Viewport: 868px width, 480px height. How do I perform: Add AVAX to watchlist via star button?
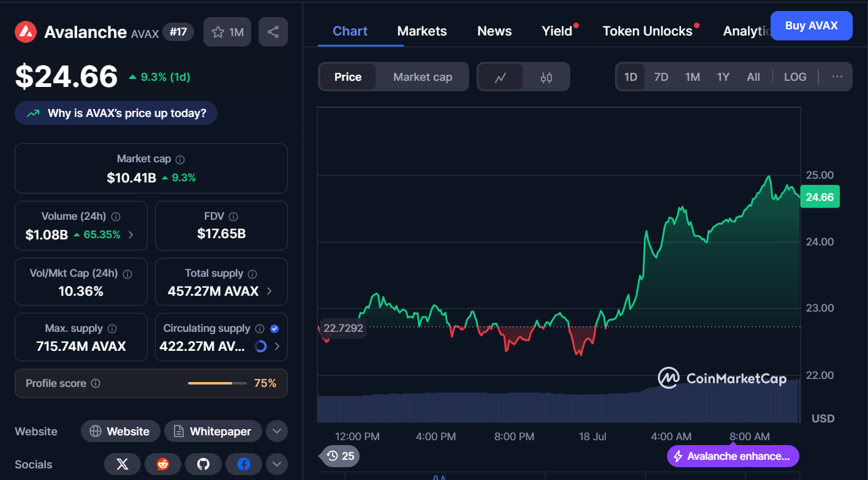pyautogui.click(x=227, y=32)
